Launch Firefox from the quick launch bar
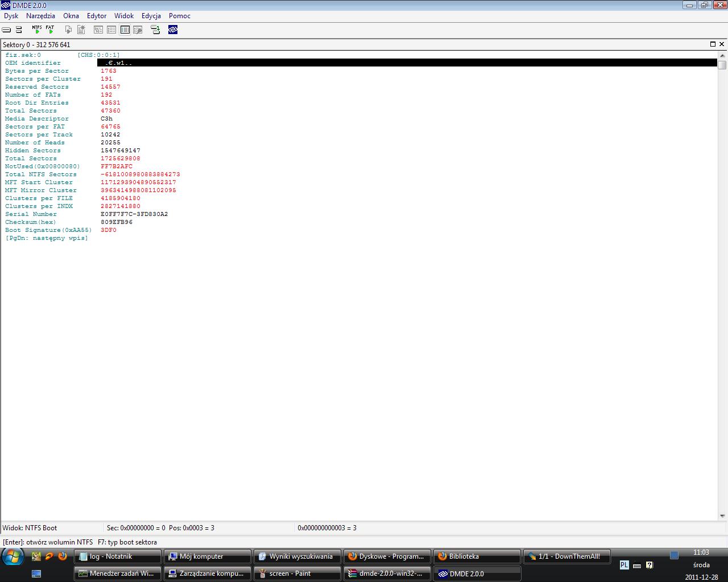The image size is (728, 582). [63, 556]
